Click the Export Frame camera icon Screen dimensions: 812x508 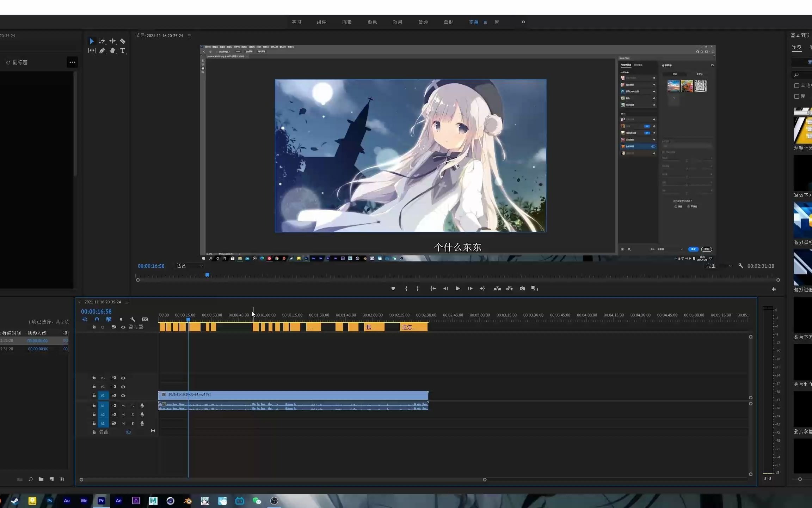(522, 289)
